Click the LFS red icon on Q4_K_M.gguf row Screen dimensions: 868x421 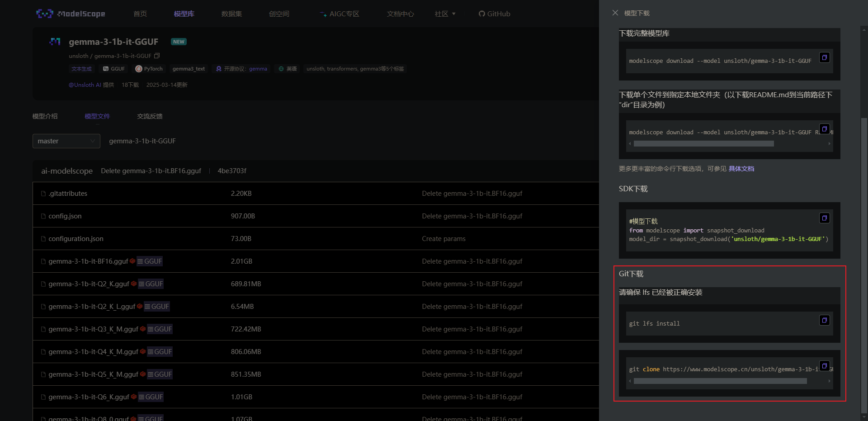click(x=143, y=351)
